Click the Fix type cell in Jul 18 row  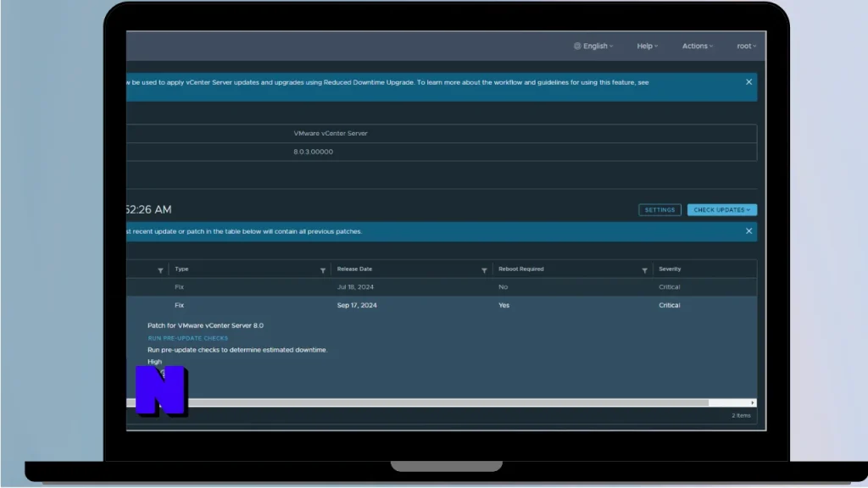(180, 286)
